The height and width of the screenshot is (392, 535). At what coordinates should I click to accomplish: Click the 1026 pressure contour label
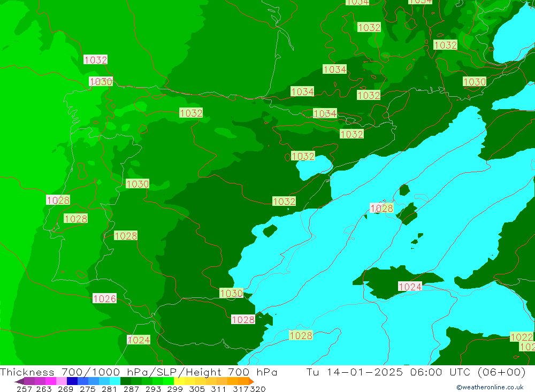pos(104,298)
